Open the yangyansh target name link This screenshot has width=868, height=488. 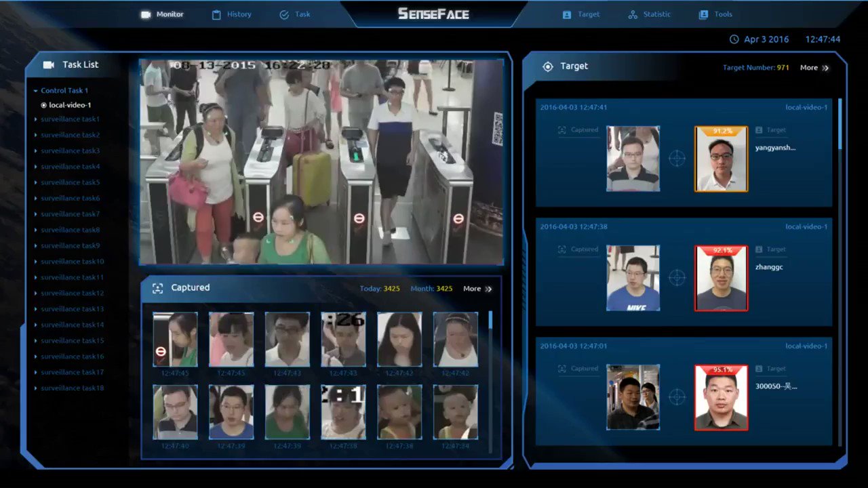pos(775,148)
